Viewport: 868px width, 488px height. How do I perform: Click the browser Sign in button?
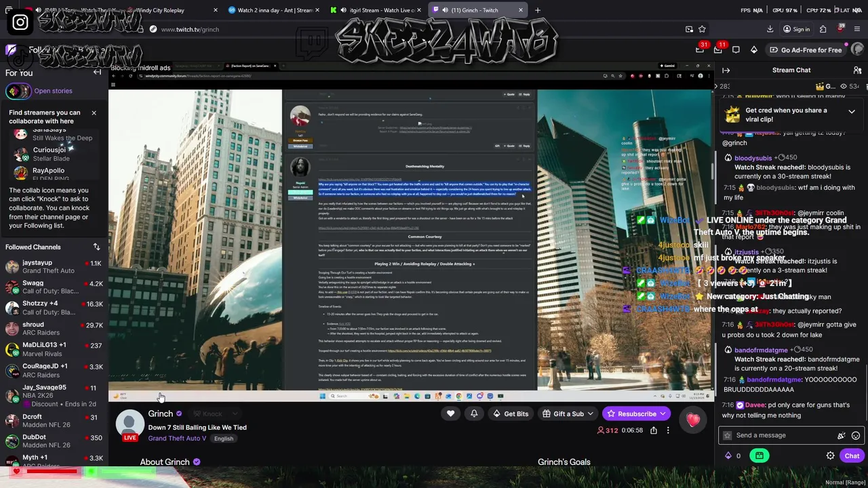(796, 29)
